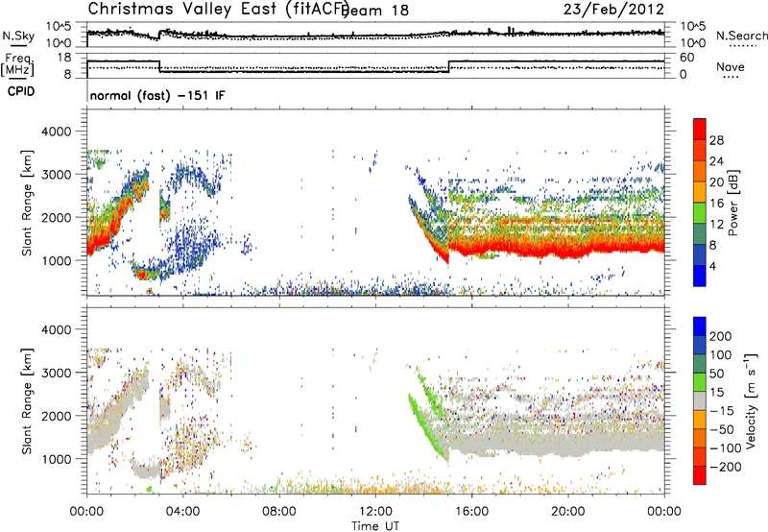Click the velocity bar tick label '-15'
This screenshot has height=532, width=768.
(722, 410)
